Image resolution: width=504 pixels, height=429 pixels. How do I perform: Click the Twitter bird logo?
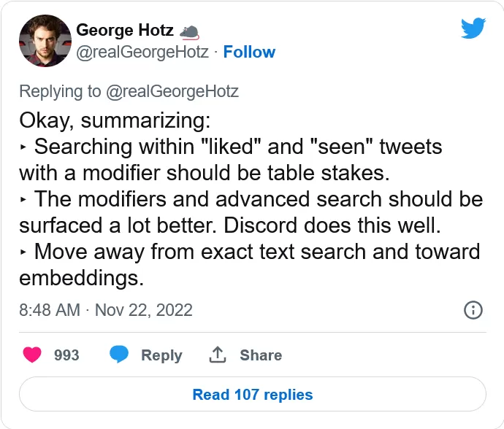click(473, 28)
